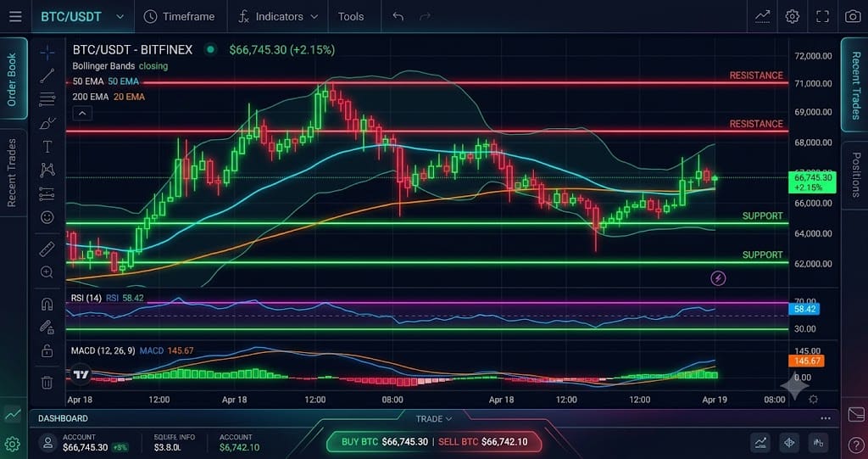Screen dimensions: 868x459
Task: Take a chart snapshot with camera icon
Action: [853, 17]
